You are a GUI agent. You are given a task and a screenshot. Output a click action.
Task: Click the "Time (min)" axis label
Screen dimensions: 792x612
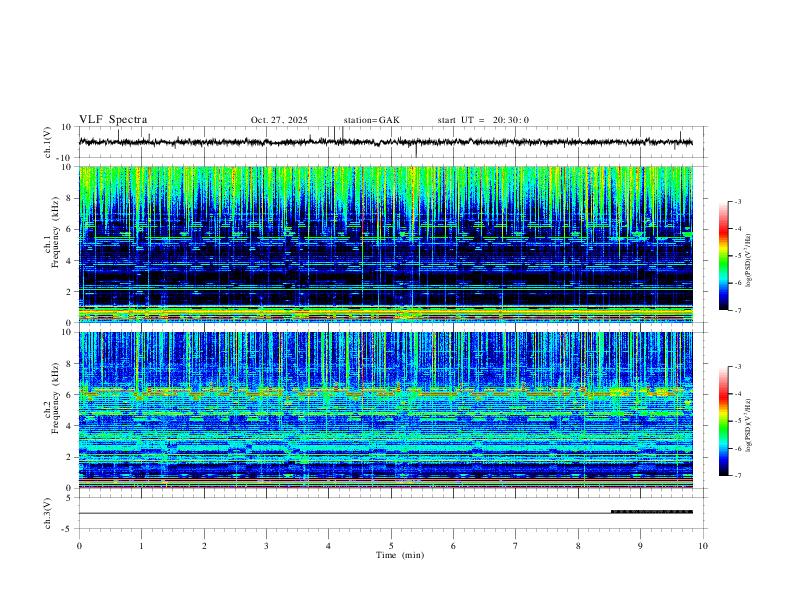point(400,555)
